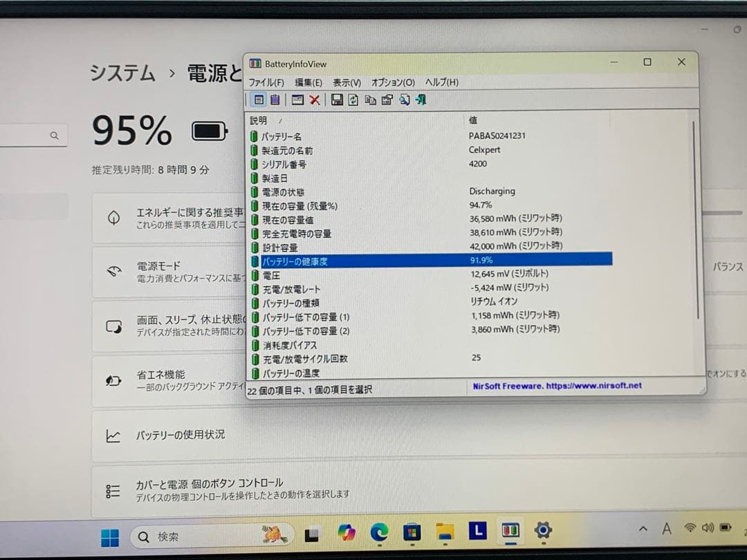This screenshot has width=747, height=560.
Task: Open Copilot from the taskbar
Action: point(346,532)
